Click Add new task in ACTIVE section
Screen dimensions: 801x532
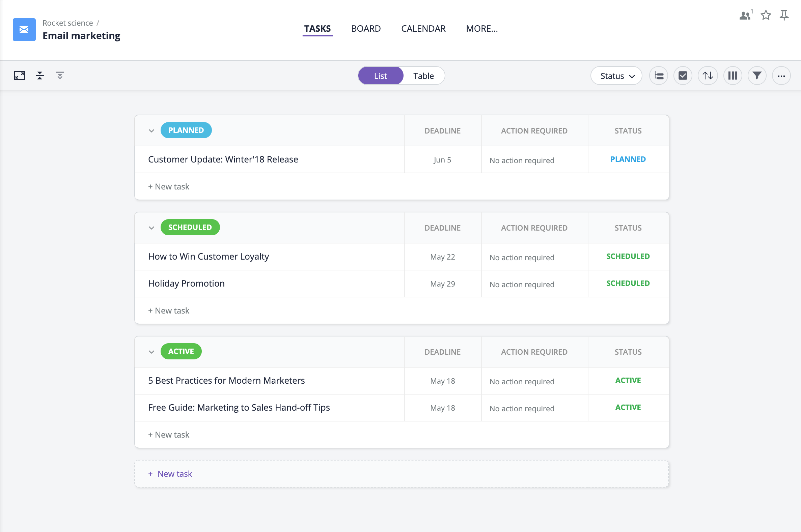pyautogui.click(x=169, y=434)
